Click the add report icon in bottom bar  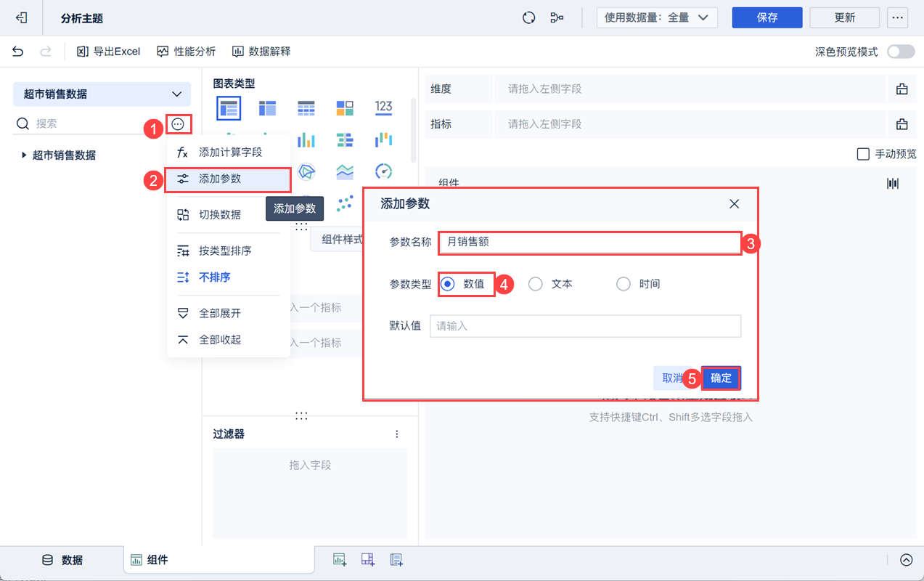396,559
